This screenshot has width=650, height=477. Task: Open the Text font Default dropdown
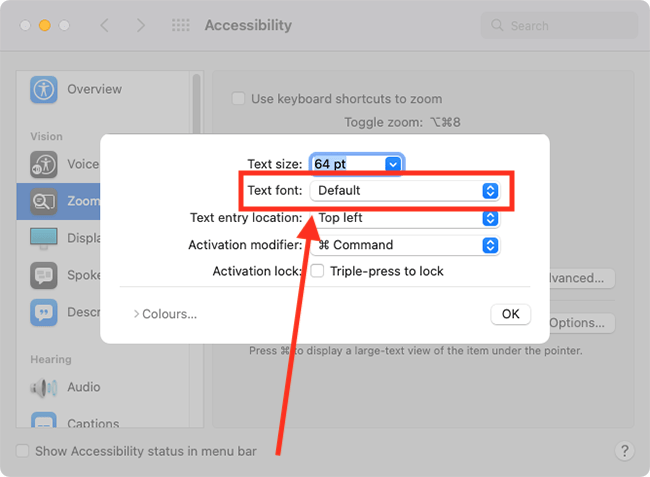(x=405, y=191)
